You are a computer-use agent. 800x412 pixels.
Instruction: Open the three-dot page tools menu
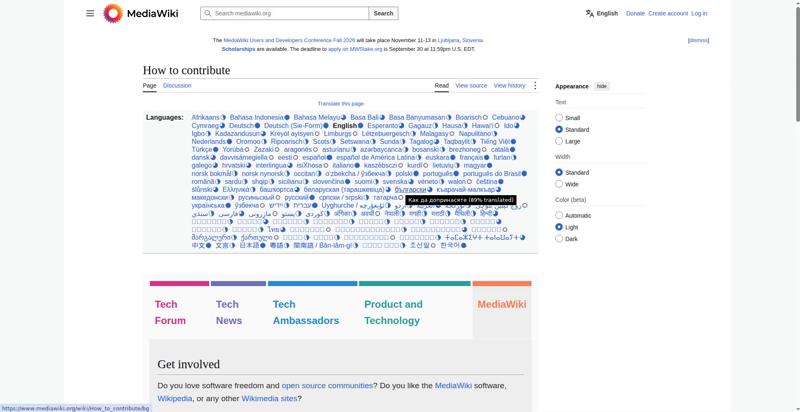pyautogui.click(x=535, y=86)
